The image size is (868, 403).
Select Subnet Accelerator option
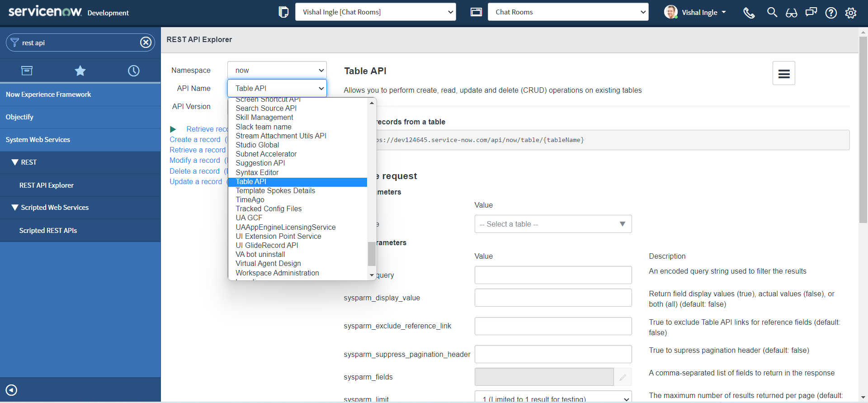297,154
